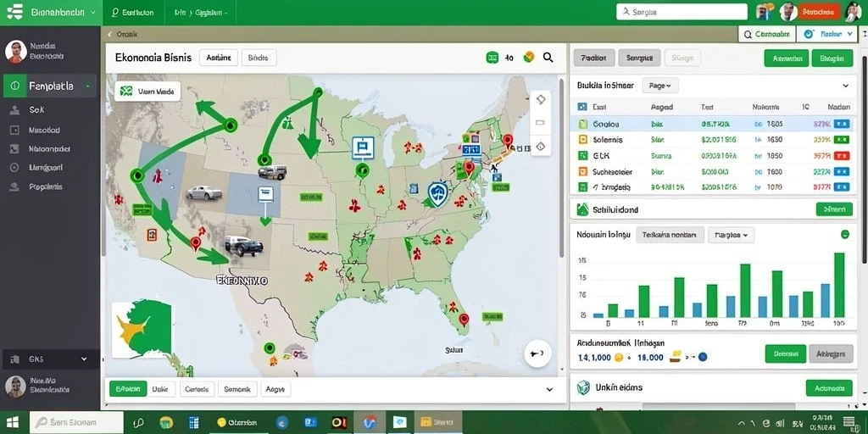The image size is (868, 434).
Task: Click the cube icon beside Unkin eidms
Action: click(583, 387)
